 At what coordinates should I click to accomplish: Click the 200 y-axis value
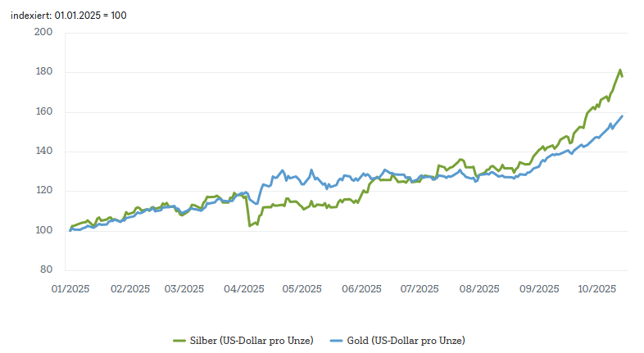click(x=44, y=33)
